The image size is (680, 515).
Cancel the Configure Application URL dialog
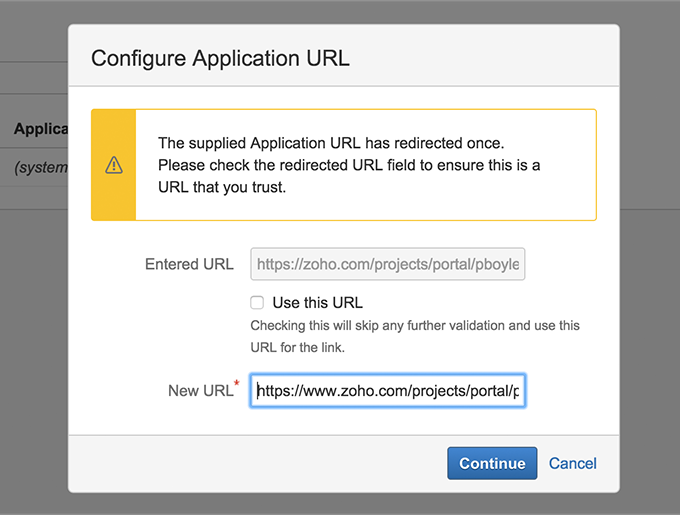click(572, 463)
